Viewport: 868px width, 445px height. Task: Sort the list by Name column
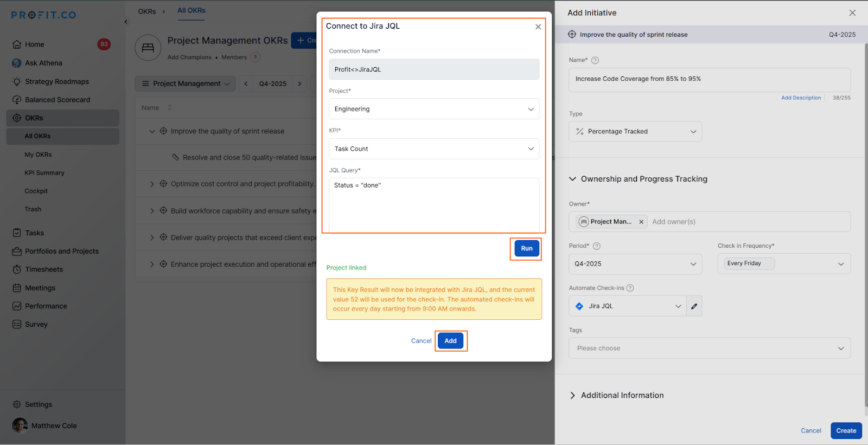point(170,107)
